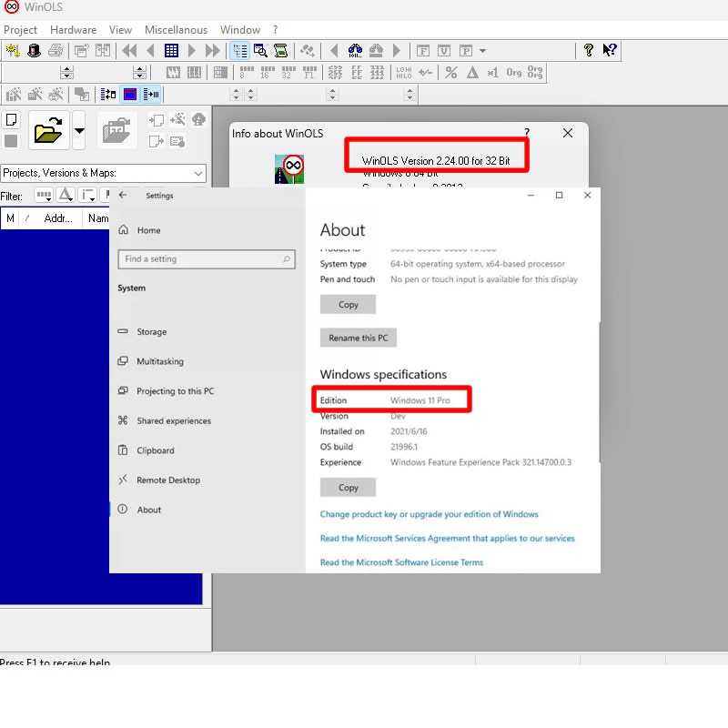Click the Org original values icon

pyautogui.click(x=514, y=73)
